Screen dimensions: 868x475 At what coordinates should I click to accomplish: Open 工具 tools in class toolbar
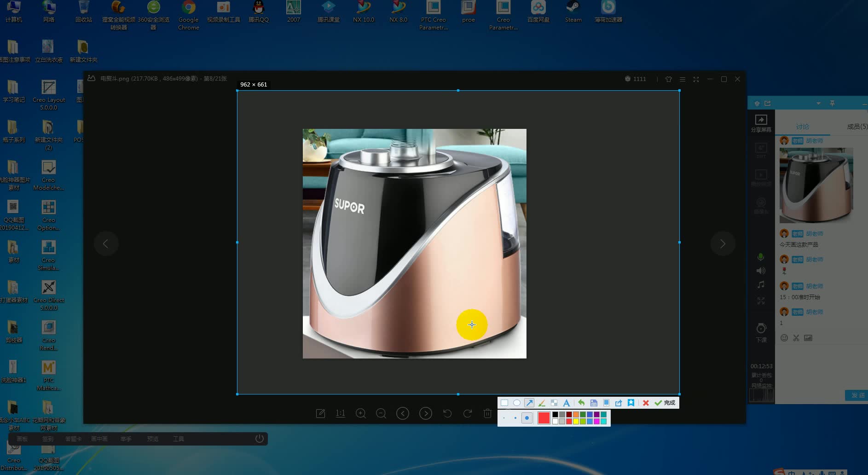tap(179, 439)
